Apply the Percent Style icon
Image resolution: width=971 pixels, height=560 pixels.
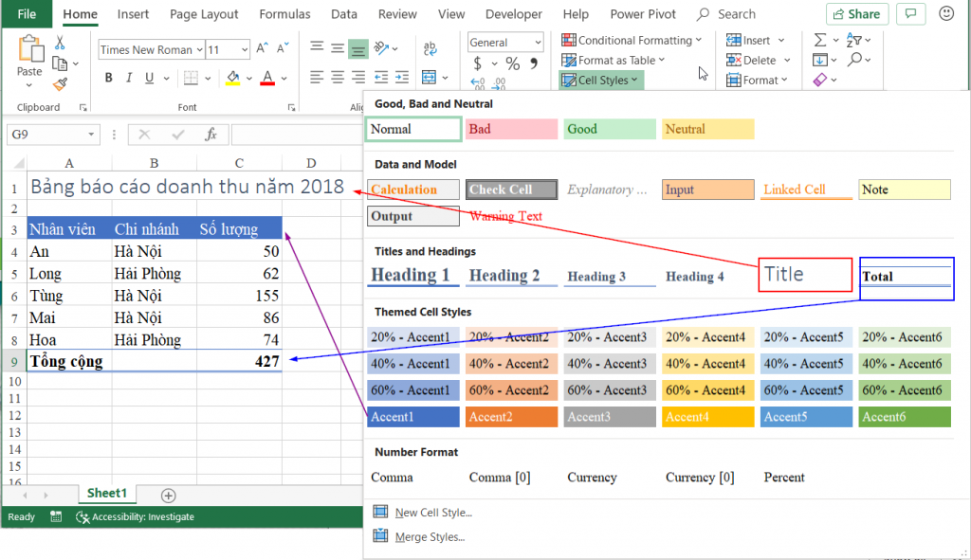513,63
